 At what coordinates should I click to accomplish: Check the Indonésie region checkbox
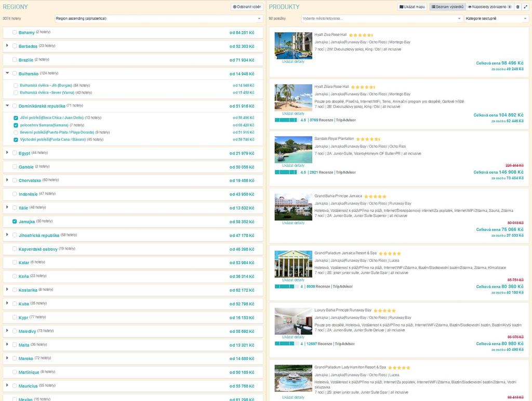click(x=15, y=194)
